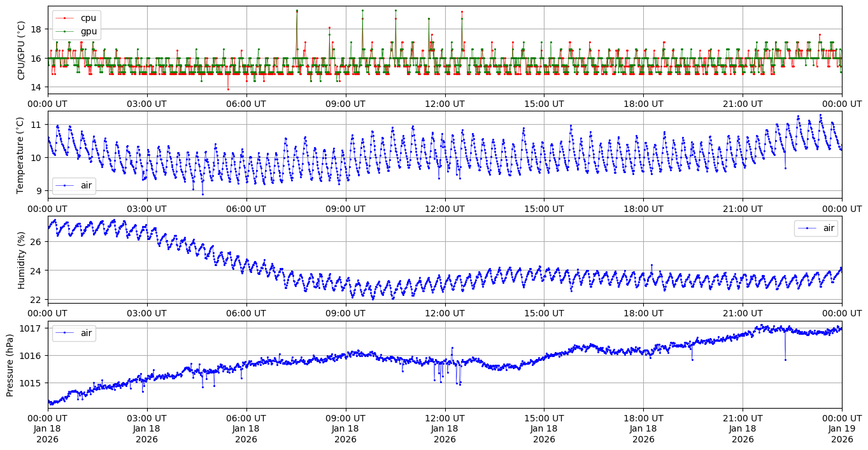This screenshot has width=868, height=450.
Task: Click the Pressure (hPa) y-axis label
Action: [10, 364]
